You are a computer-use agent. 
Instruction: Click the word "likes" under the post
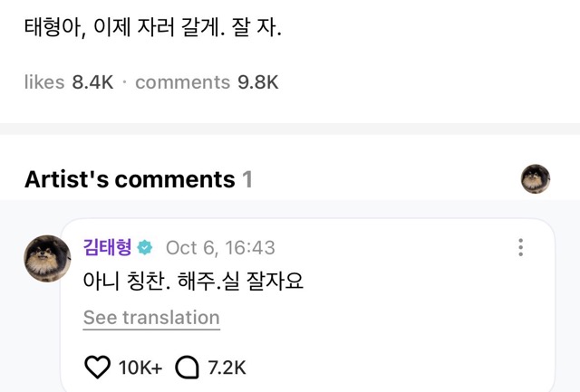coord(44,82)
